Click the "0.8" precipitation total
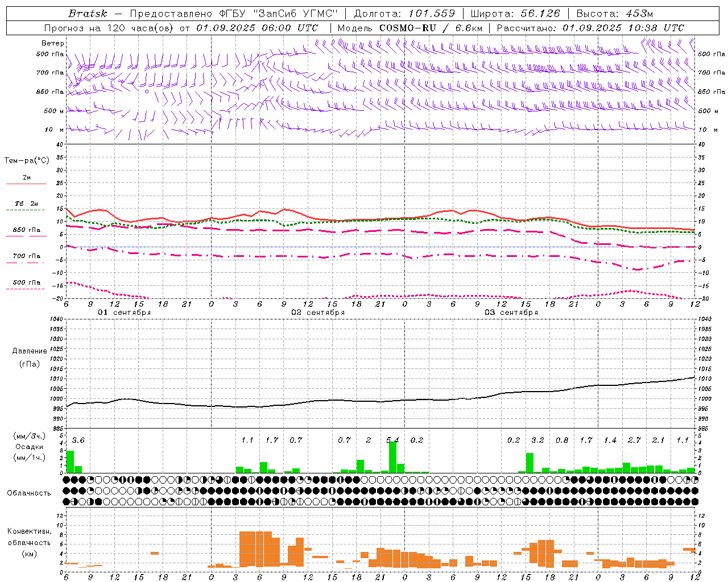Image resolution: width=728 pixels, height=582 pixels. 562,440
